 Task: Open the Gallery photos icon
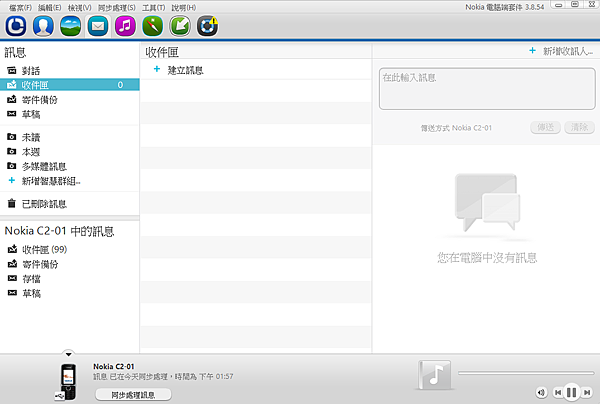70,26
